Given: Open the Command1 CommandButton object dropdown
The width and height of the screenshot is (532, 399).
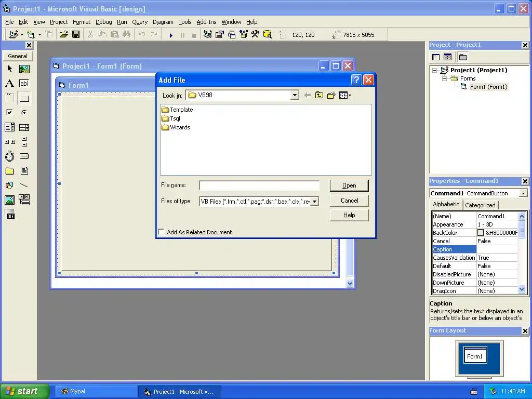Looking at the screenshot, I should [x=523, y=193].
